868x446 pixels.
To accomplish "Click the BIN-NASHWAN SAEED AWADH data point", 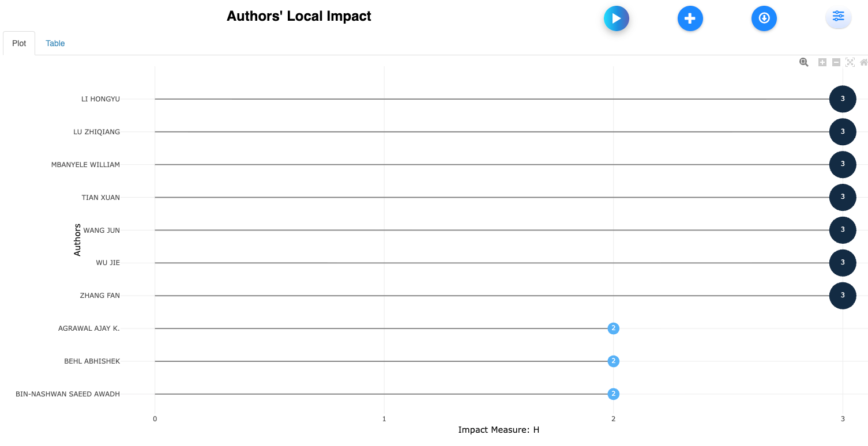I will [613, 394].
